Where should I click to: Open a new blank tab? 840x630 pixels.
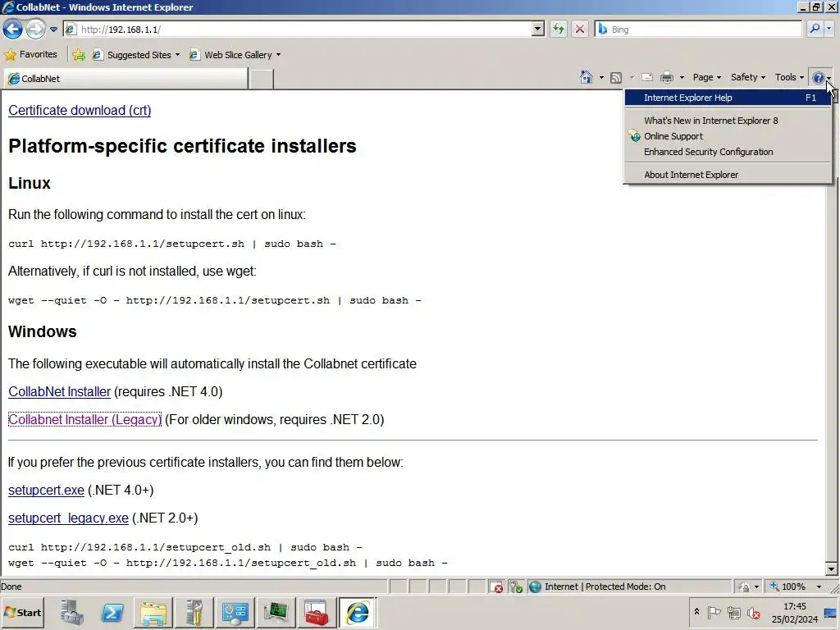[262, 79]
